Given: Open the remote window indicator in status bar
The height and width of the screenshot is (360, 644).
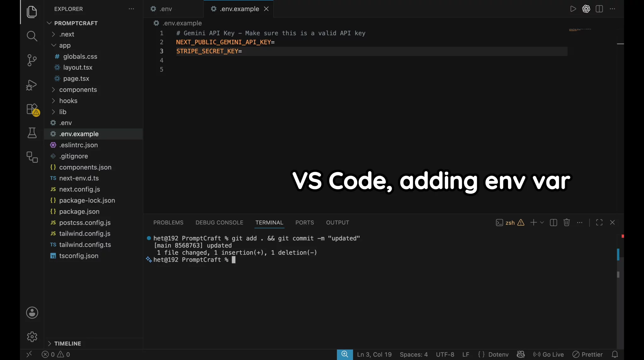Looking at the screenshot, I should tap(29, 354).
